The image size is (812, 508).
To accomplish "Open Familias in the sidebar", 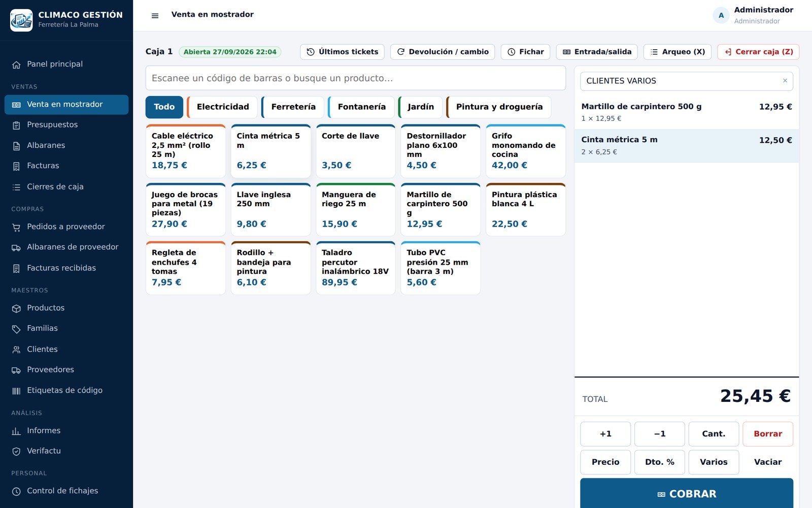I will coord(66,329).
